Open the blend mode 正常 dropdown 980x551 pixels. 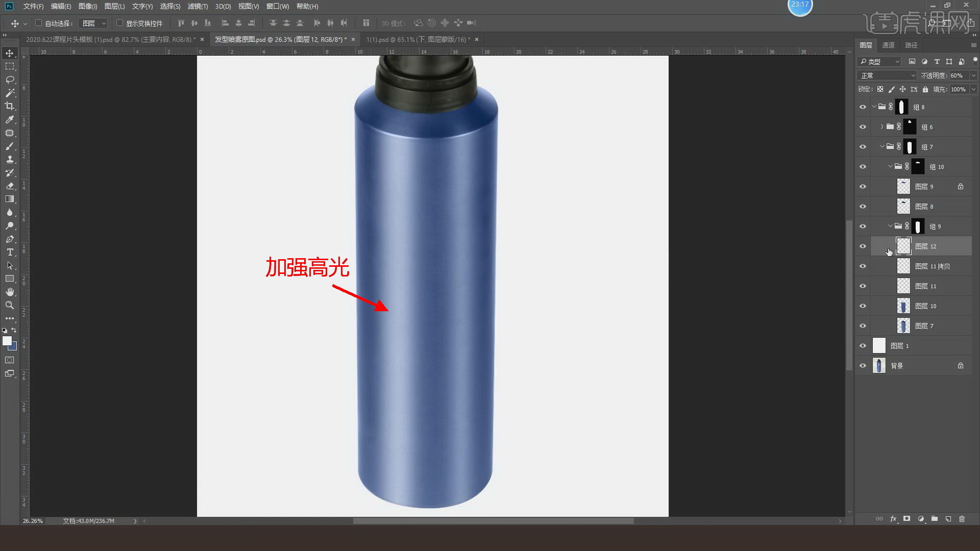[x=887, y=76]
